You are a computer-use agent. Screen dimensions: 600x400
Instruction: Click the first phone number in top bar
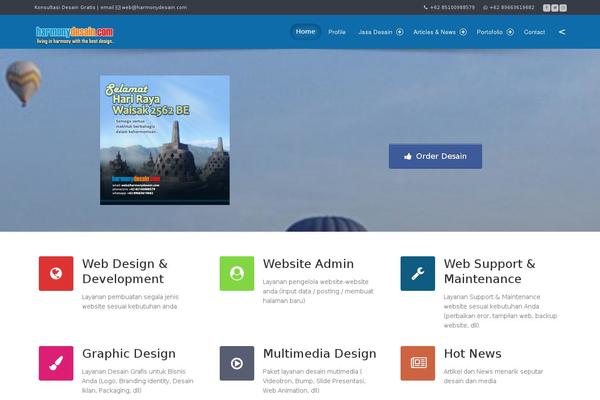[452, 7]
